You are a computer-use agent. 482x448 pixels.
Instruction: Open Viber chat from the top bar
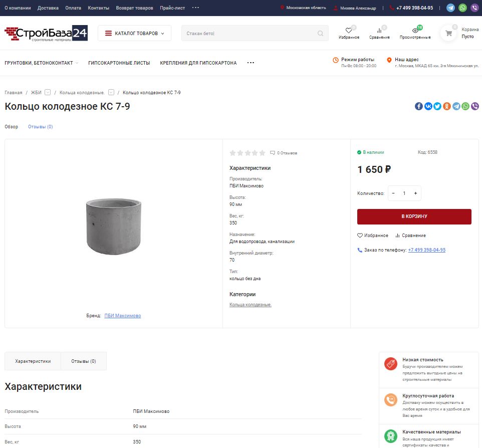pos(474,8)
